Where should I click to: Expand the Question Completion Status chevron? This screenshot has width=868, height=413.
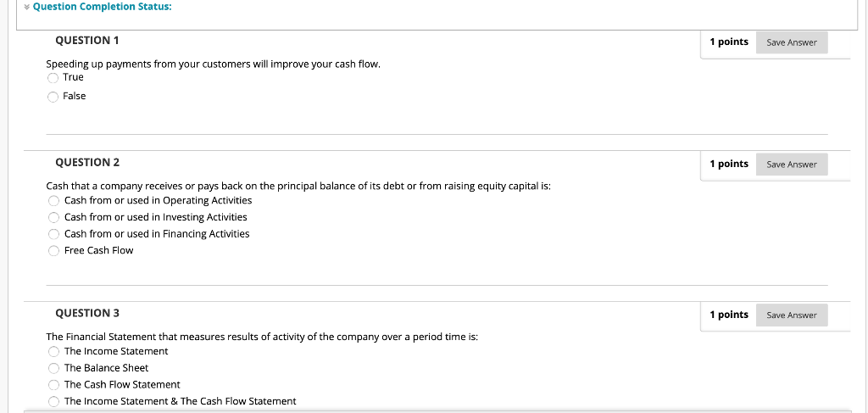point(27,7)
